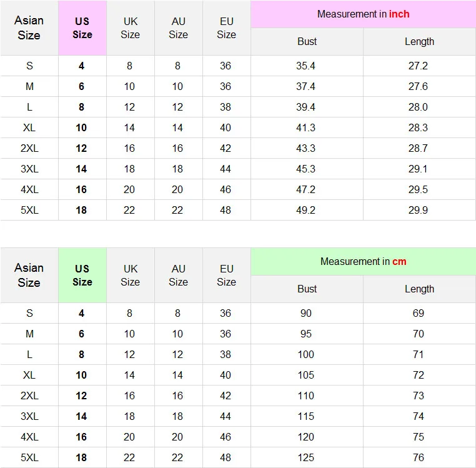Select bust measurement 41.3

click(x=305, y=127)
